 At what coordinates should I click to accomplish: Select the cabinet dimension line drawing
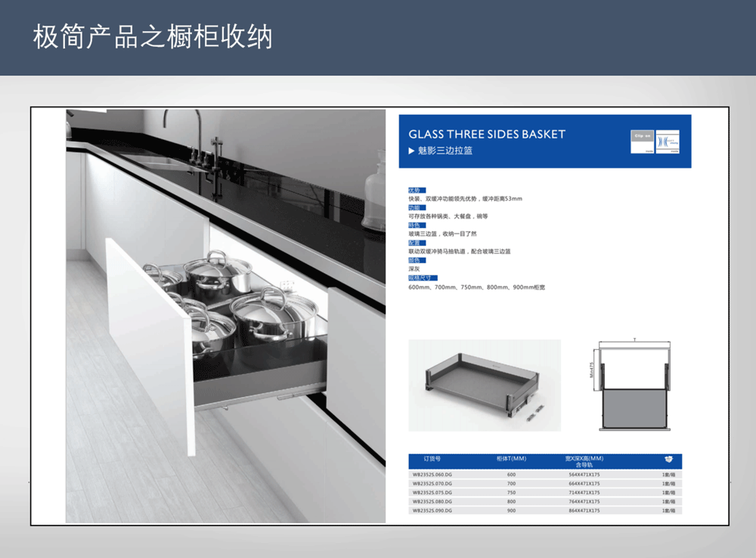[x=632, y=385]
